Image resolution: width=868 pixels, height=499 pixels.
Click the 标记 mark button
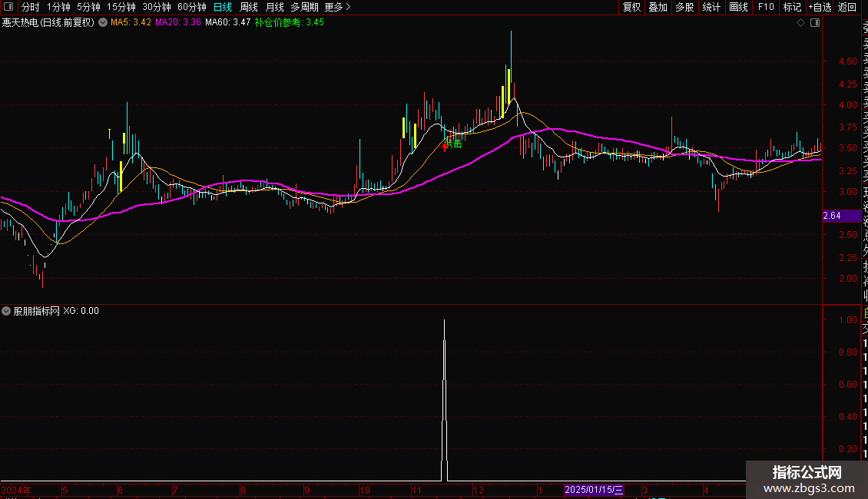(x=792, y=7)
